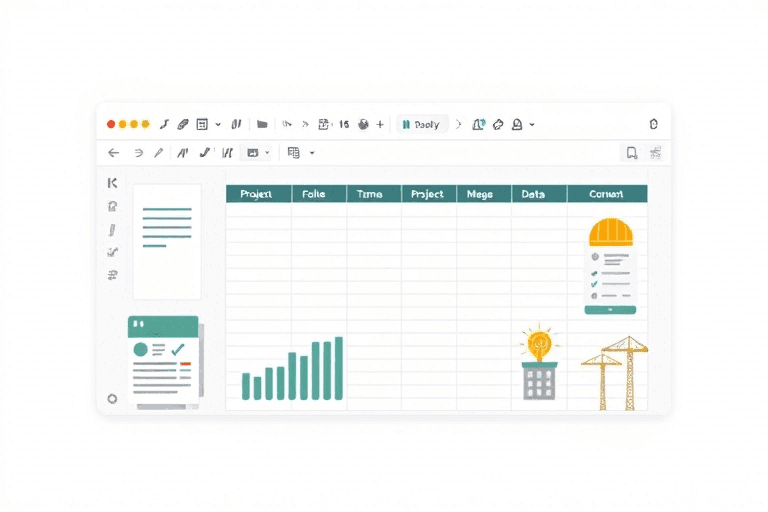Click the circle icon at sidebar bottom
The image size is (768, 512).
112,398
